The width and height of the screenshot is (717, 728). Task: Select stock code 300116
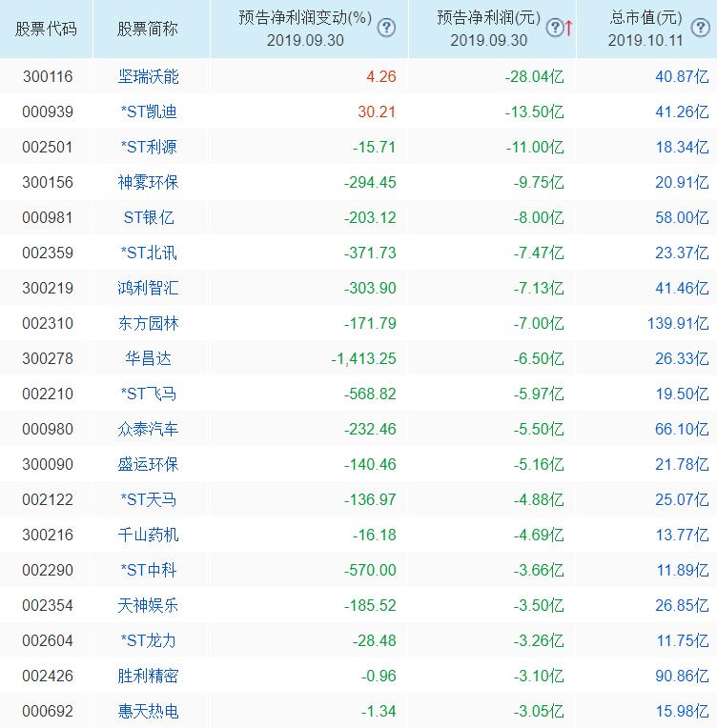pyautogui.click(x=48, y=76)
